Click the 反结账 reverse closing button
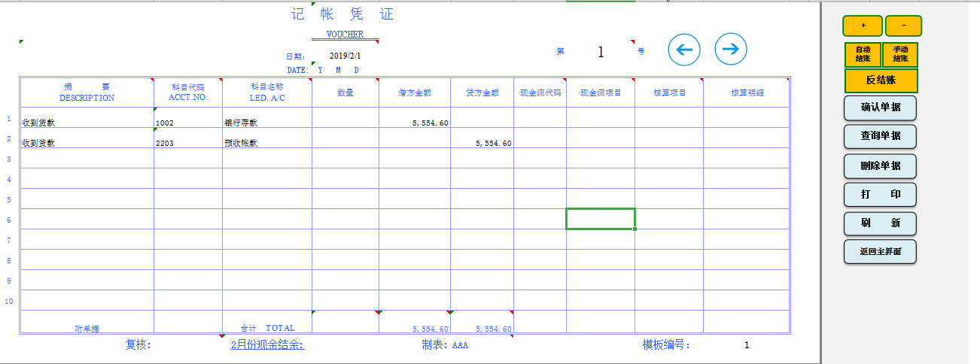This screenshot has width=980, height=364. tap(881, 80)
